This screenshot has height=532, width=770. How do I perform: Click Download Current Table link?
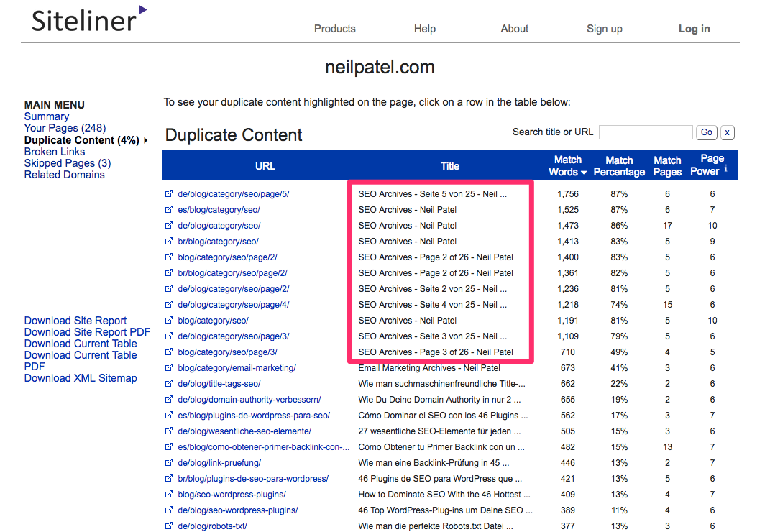click(81, 344)
